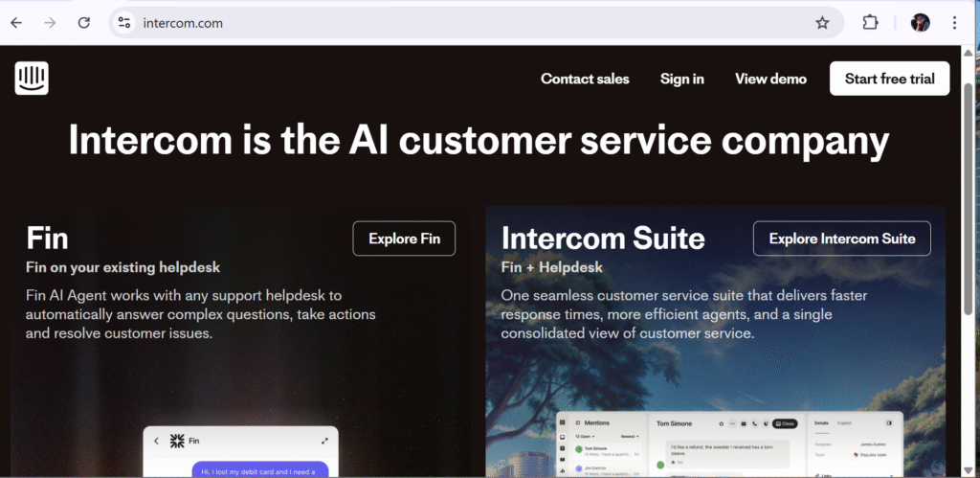Click the 'Fin + Helpdesk' subtitle
This screenshot has width=980, height=478.
(552, 268)
